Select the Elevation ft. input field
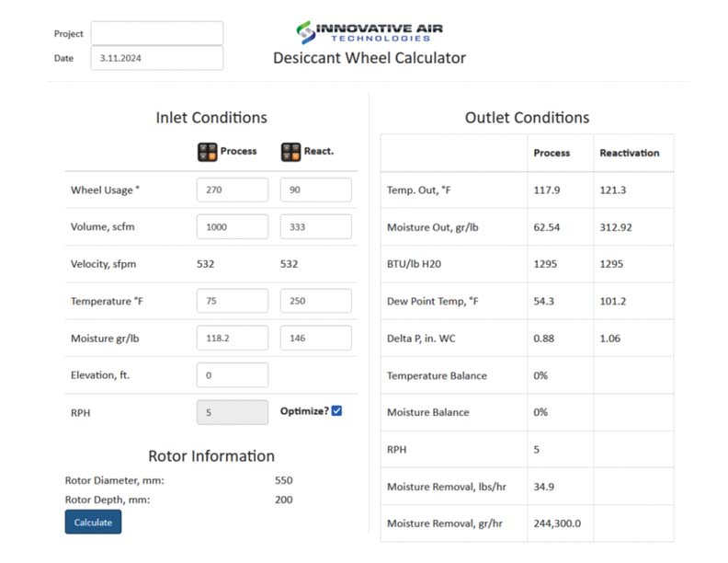Image resolution: width=728 pixels, height=563 pixels. click(x=232, y=375)
